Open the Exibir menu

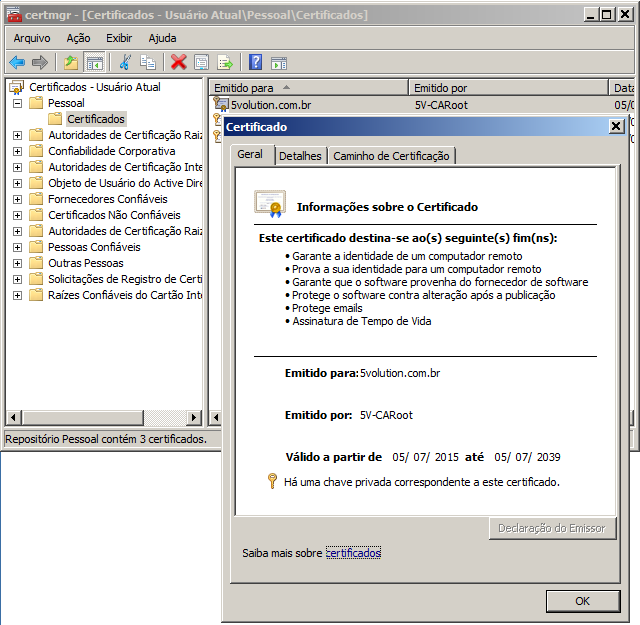click(119, 38)
